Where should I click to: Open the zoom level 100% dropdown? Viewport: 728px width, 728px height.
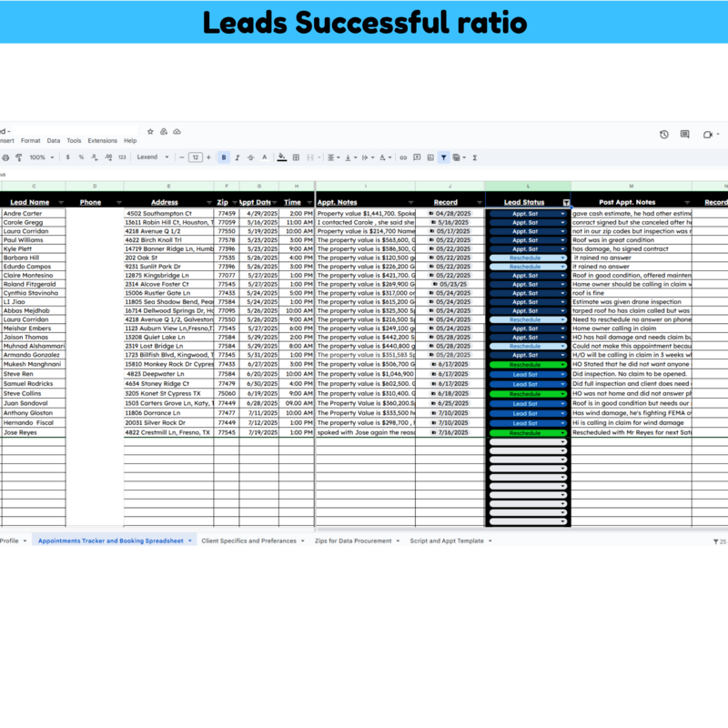click(42, 157)
